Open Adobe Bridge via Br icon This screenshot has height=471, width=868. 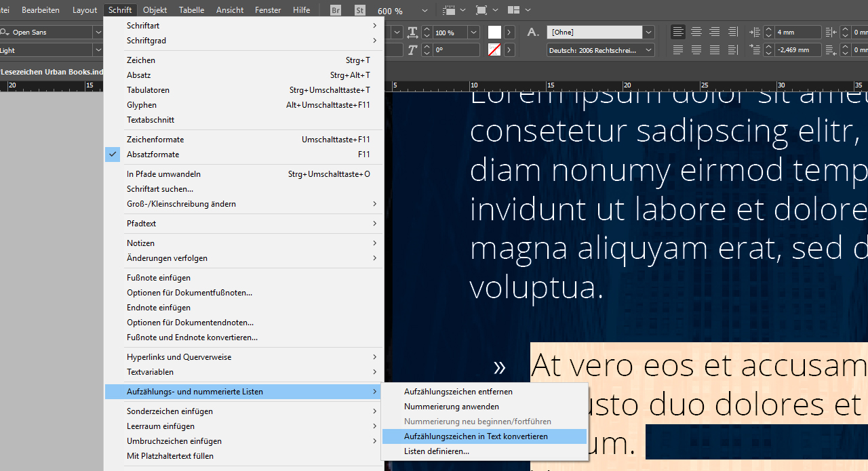tap(336, 10)
